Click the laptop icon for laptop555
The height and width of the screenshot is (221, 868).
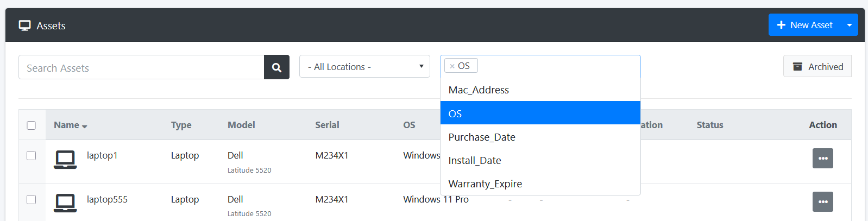tap(65, 203)
